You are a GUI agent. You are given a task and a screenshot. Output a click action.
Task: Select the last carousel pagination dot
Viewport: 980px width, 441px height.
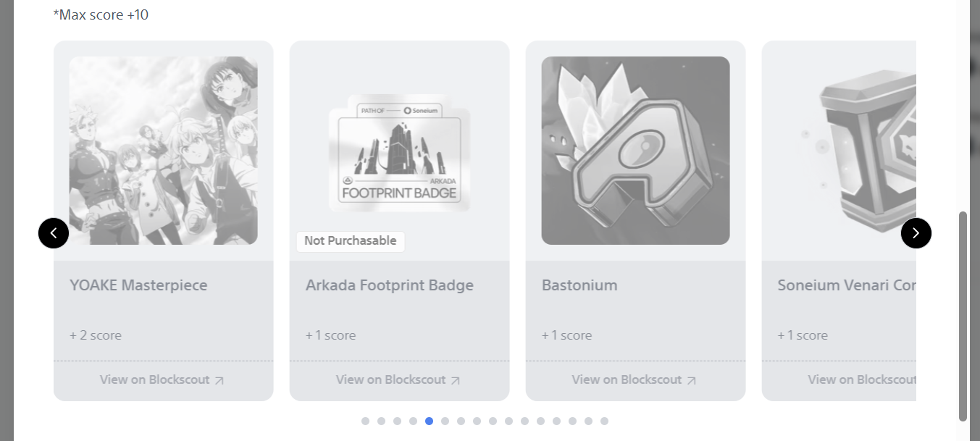605,421
